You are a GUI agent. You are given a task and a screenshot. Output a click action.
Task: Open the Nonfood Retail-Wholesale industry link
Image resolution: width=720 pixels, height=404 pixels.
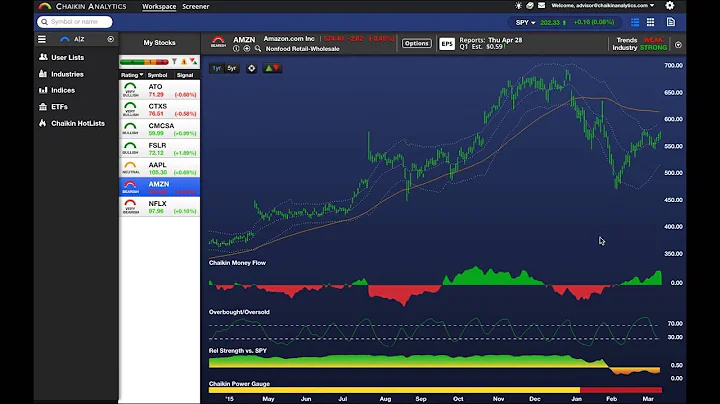pyautogui.click(x=303, y=49)
